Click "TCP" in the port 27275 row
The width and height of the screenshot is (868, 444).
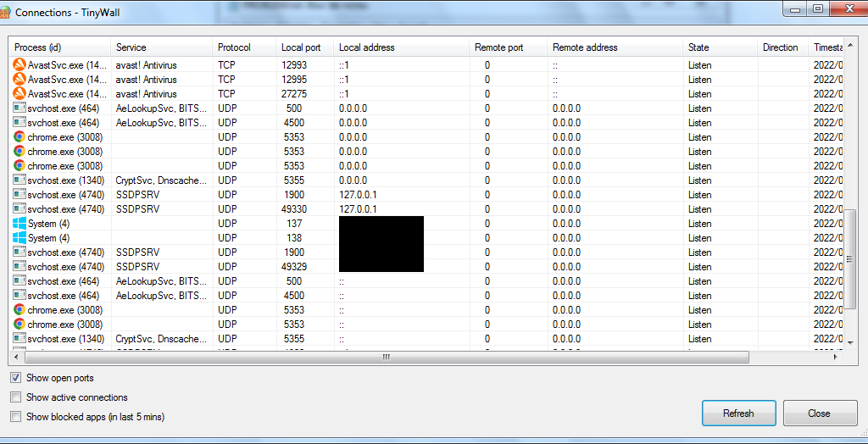click(226, 93)
